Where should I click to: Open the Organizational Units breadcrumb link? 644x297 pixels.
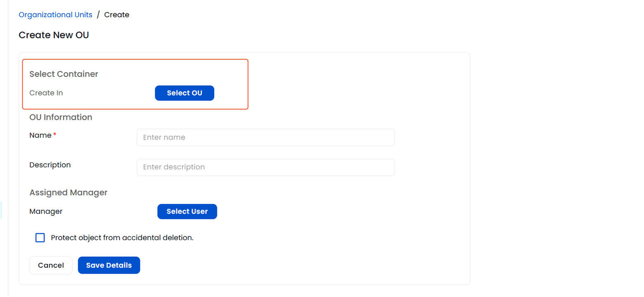tap(55, 14)
